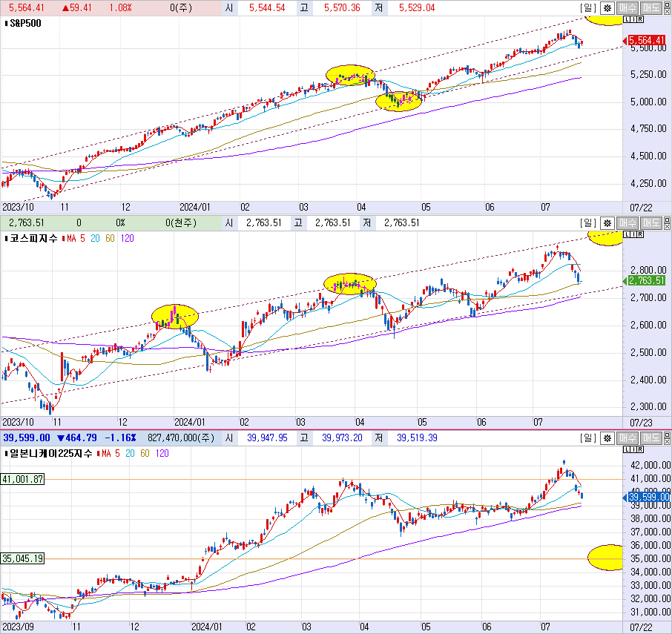Select the S&P500 chart title label
This screenshot has height=634, width=672.
tap(25, 23)
